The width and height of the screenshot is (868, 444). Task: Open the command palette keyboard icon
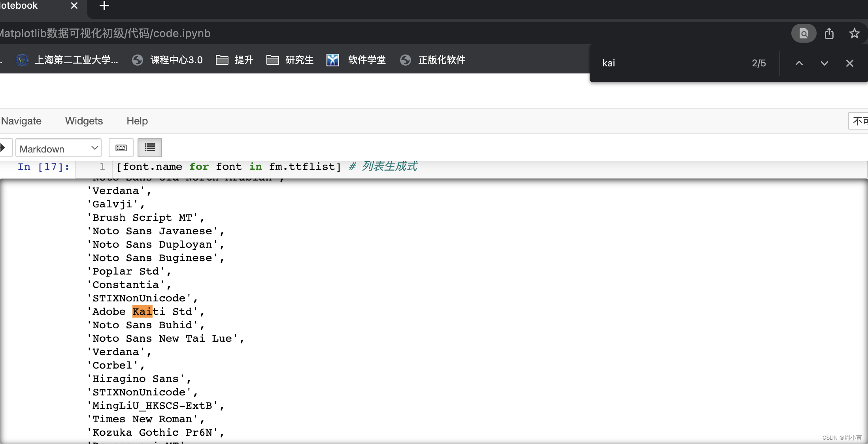121,148
